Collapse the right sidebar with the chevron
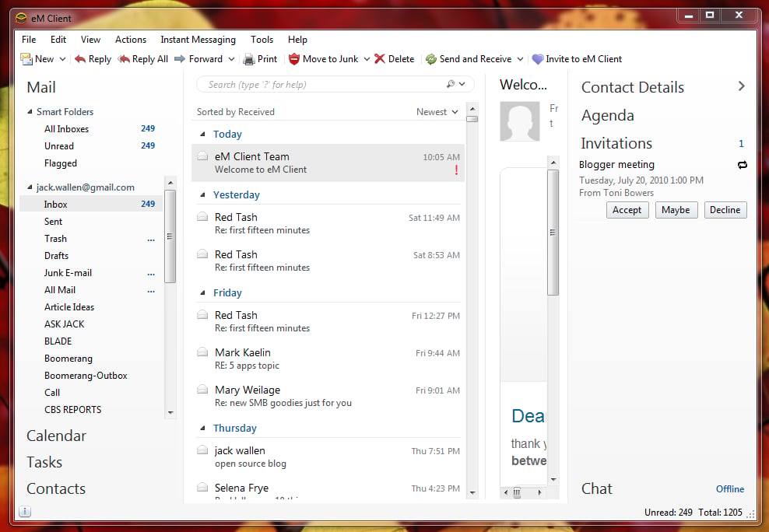The width and height of the screenshot is (769, 532). point(742,86)
